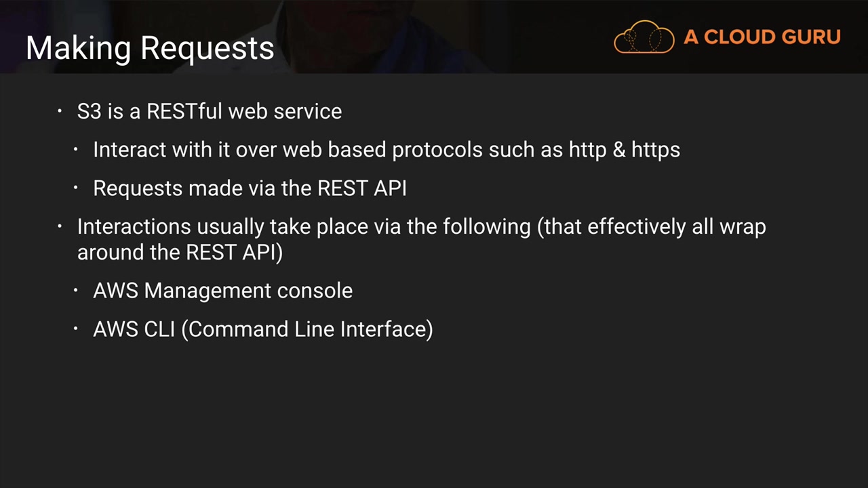The image size is (868, 488).
Task: Click the cloud logo icon
Action: click(x=644, y=37)
